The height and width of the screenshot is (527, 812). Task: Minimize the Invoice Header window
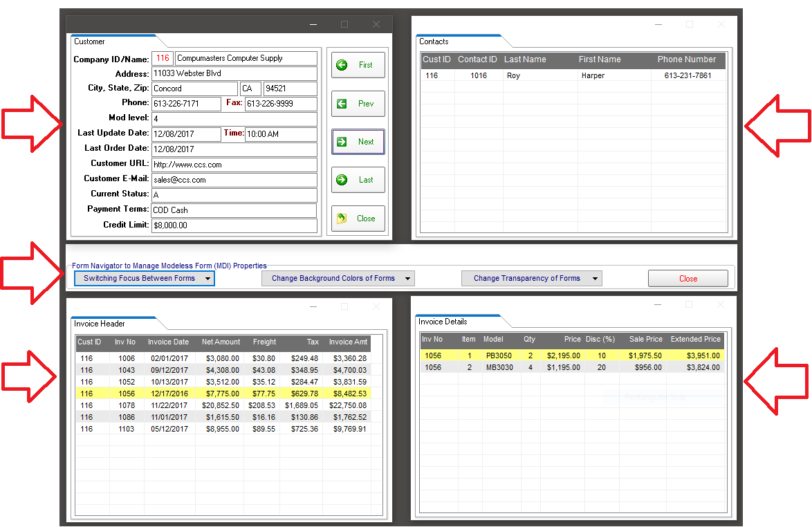(x=313, y=306)
